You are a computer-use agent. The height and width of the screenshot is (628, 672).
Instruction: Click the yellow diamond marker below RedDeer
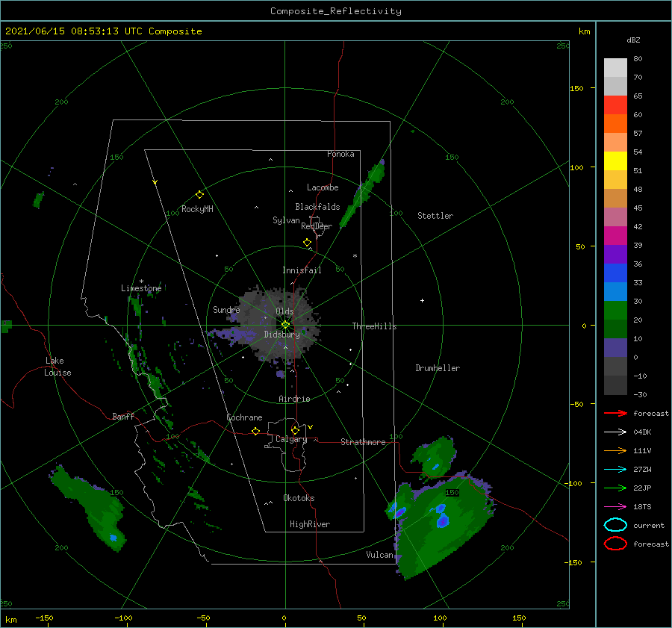307,243
